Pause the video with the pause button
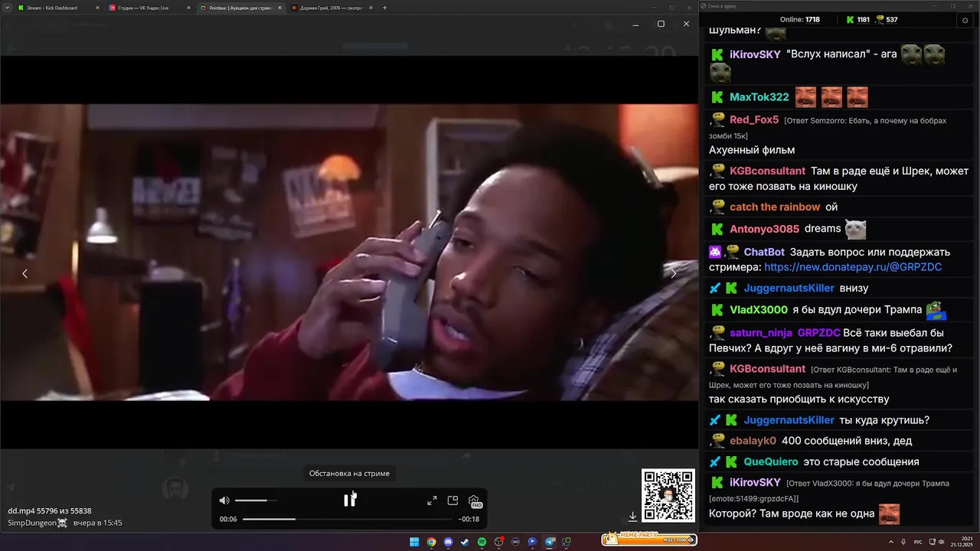This screenshot has width=980, height=551. [349, 500]
